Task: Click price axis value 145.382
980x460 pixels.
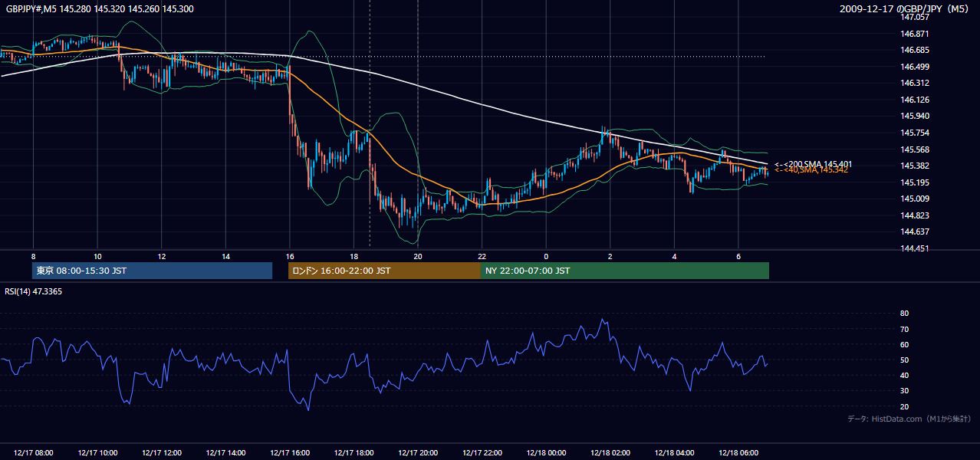Action: pyautogui.click(x=914, y=166)
